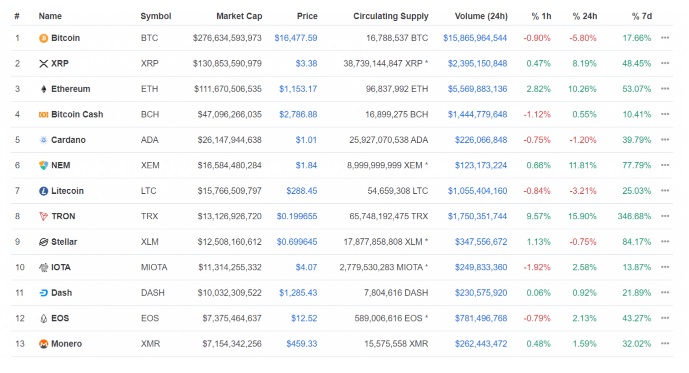Click the XRP logo icon
Image resolution: width=689 pixels, height=373 pixels.
(x=43, y=64)
